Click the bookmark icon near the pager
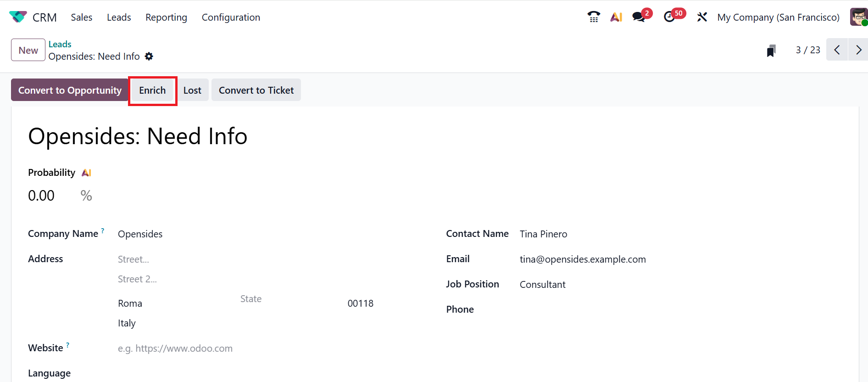 (x=771, y=51)
